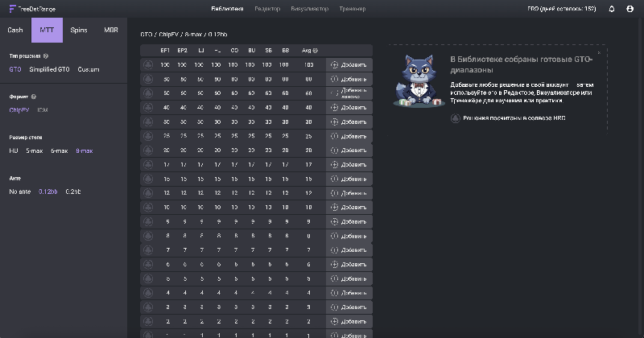Select the HU table size
This screenshot has width=644, height=338.
pyautogui.click(x=14, y=150)
